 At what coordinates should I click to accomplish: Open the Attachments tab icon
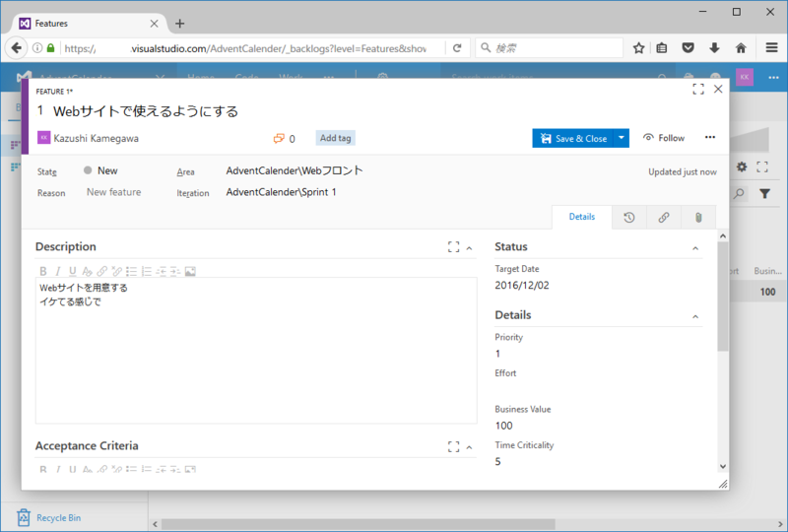pos(698,217)
